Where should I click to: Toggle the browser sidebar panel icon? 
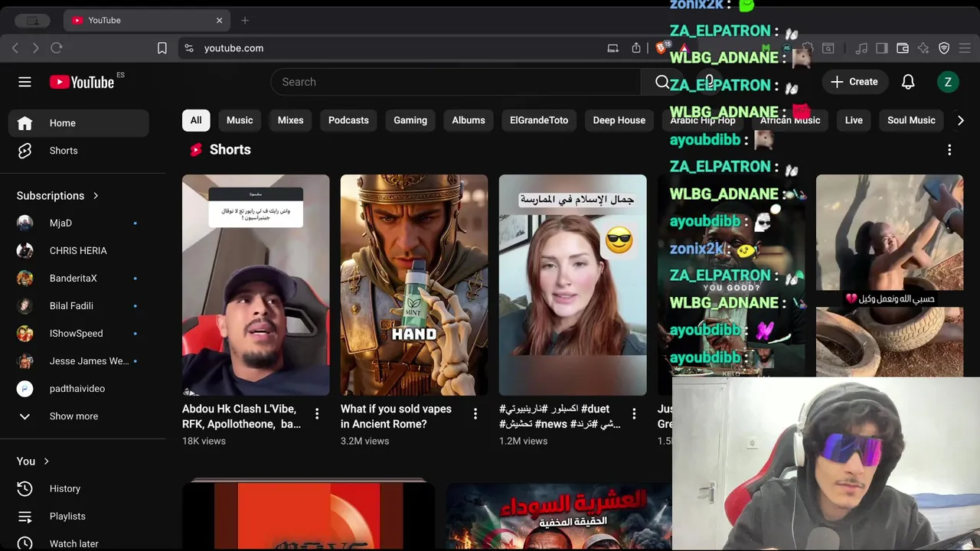click(x=882, y=48)
